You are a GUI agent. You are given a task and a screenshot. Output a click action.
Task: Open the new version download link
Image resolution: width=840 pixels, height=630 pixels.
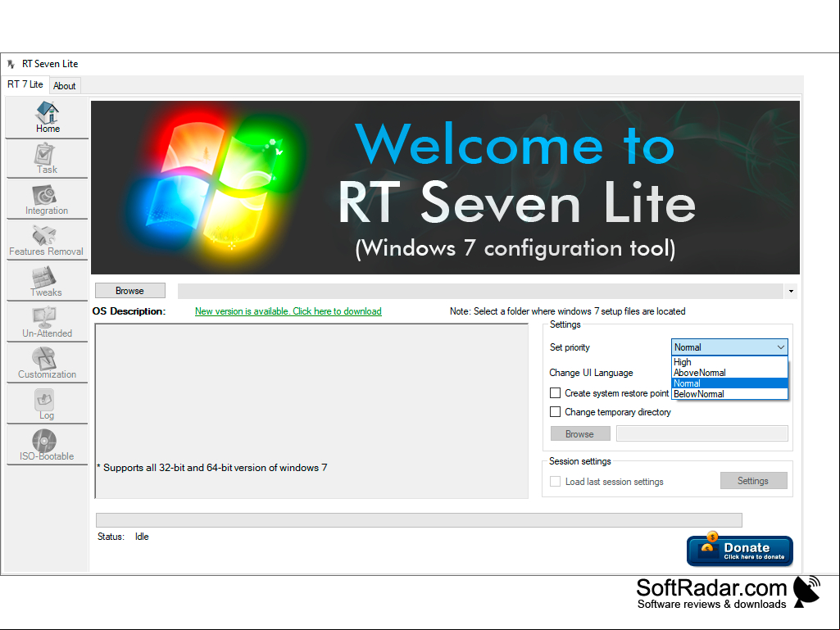288,311
